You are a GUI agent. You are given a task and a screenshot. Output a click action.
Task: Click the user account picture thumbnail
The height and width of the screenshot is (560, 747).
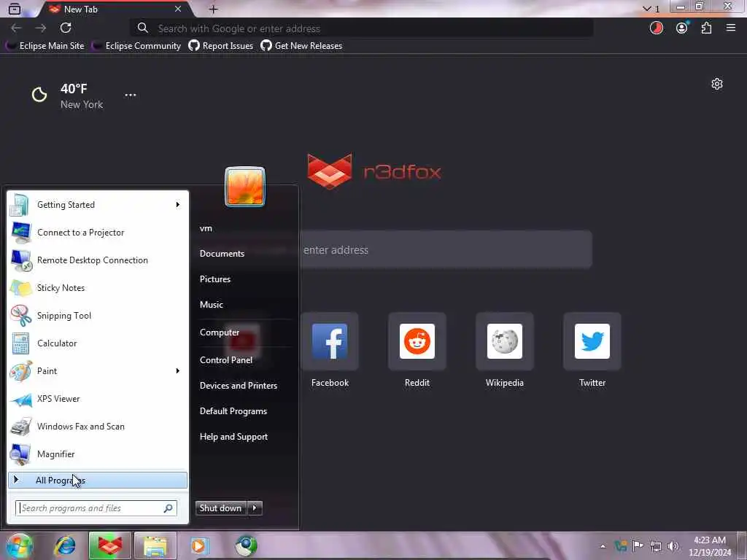(245, 187)
